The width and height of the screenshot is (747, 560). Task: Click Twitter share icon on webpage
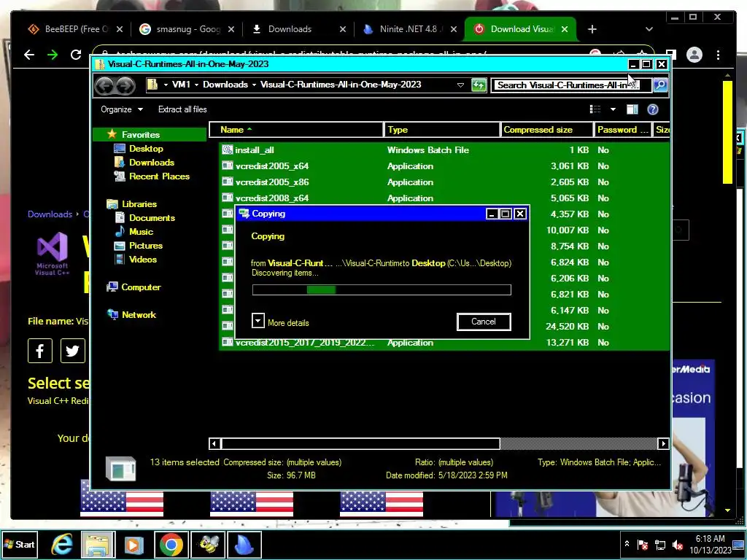(x=72, y=351)
